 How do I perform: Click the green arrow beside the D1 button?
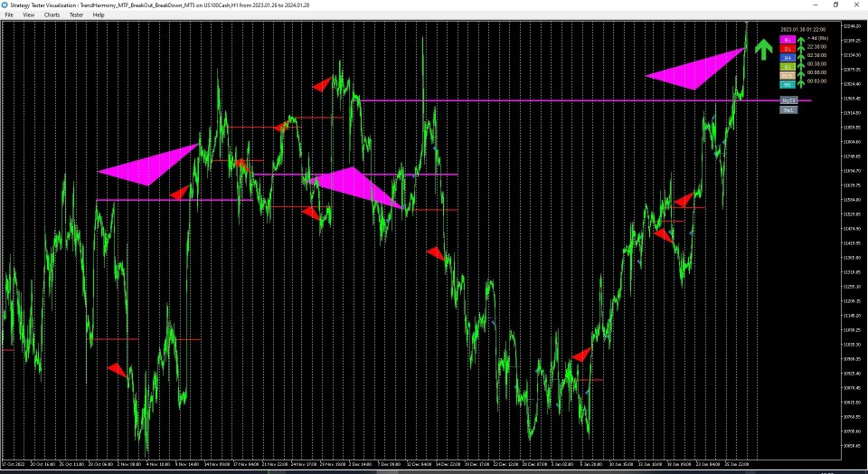click(801, 49)
